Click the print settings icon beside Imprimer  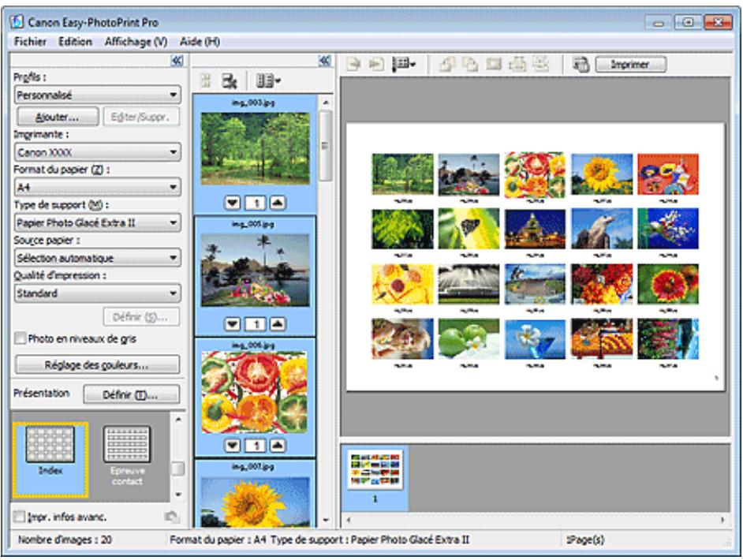[x=581, y=64]
